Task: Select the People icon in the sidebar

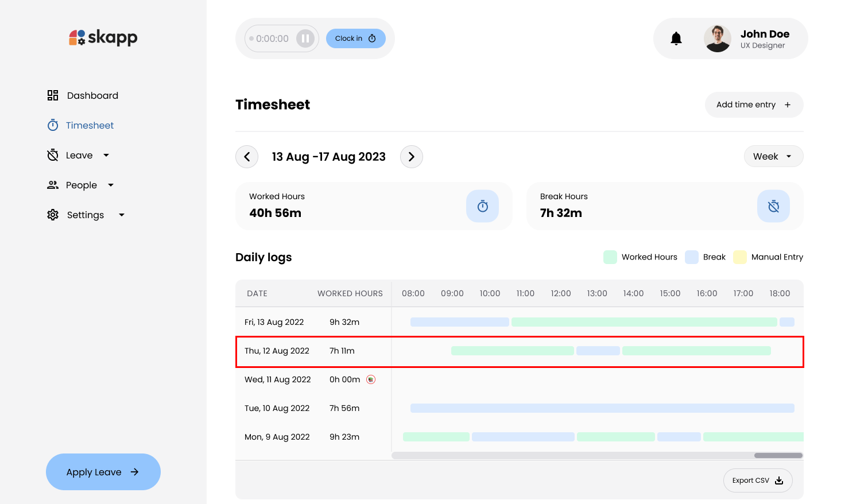Action: pos(52,185)
